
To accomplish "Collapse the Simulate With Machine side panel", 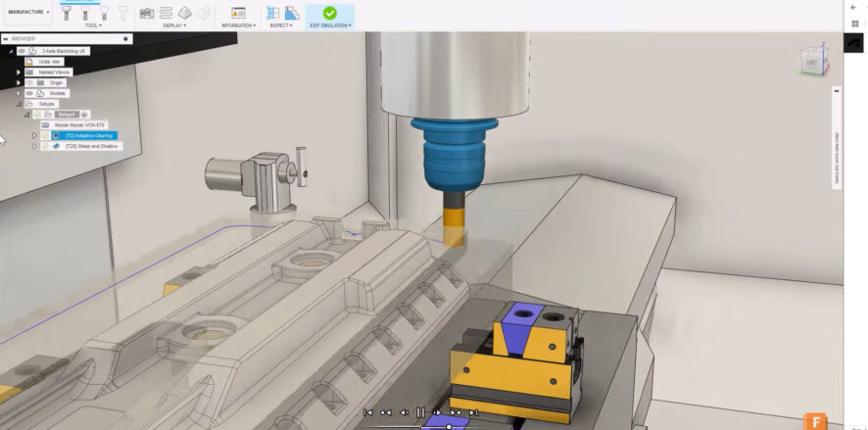I will (837, 91).
